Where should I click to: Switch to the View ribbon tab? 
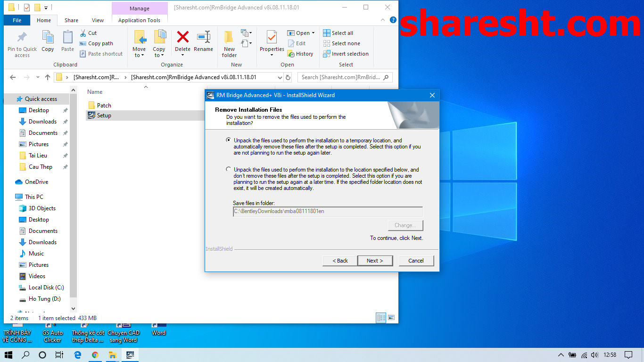tap(98, 20)
